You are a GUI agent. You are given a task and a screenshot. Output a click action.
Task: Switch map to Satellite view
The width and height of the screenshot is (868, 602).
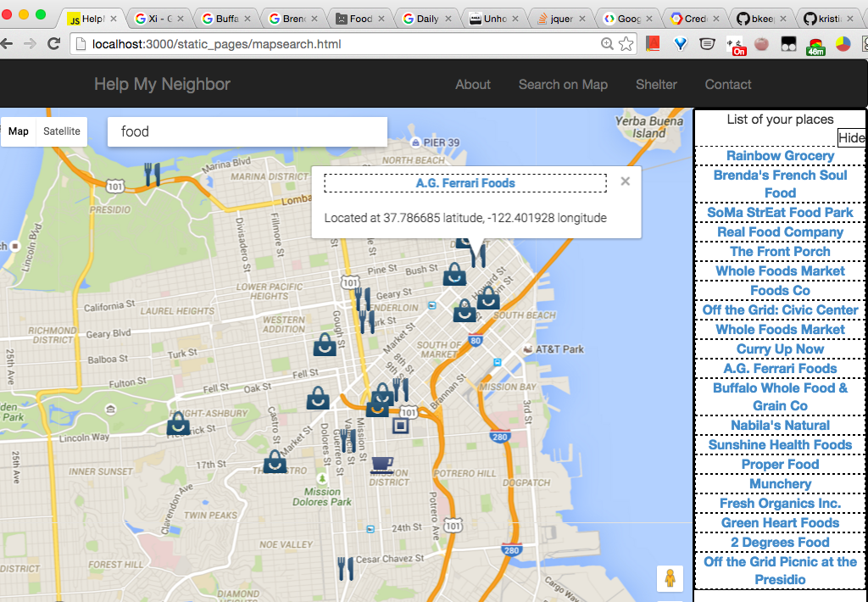(61, 131)
